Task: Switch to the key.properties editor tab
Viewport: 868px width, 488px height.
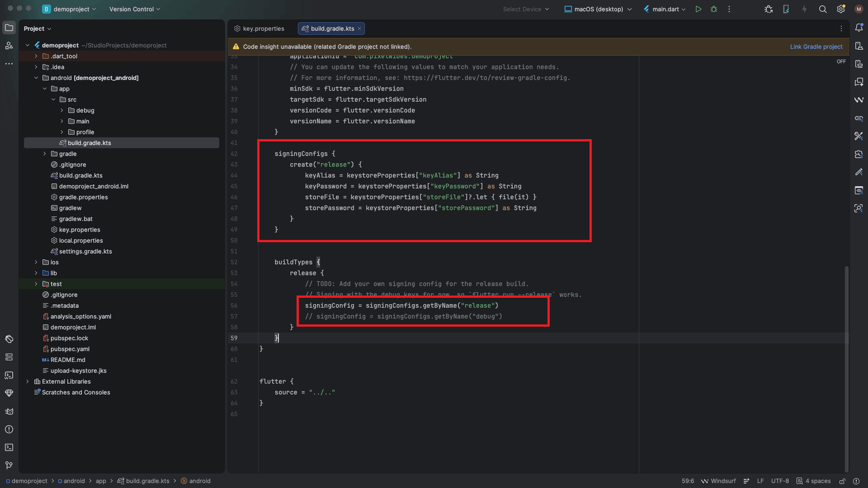Action: click(x=259, y=29)
